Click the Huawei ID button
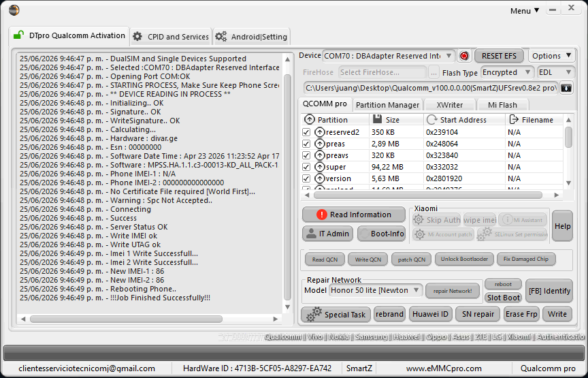588x378 pixels. click(x=430, y=314)
